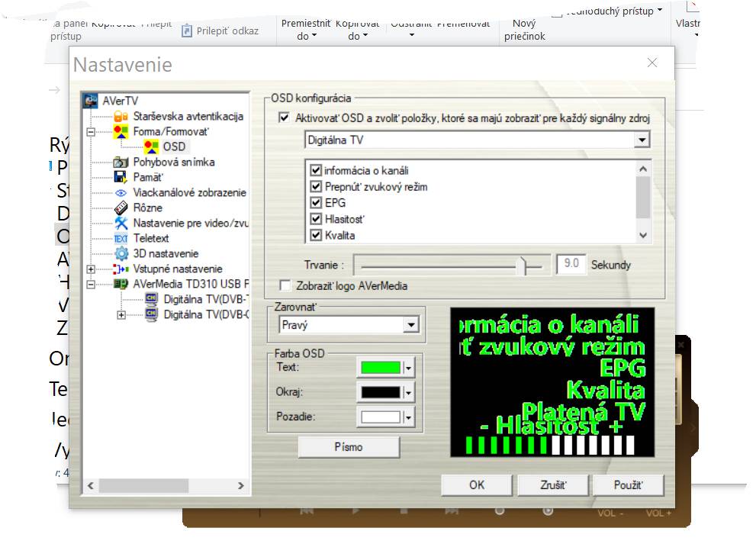Screen dimensions: 756x560
Task: Select Pamäť in the settings tree
Action: click(148, 177)
